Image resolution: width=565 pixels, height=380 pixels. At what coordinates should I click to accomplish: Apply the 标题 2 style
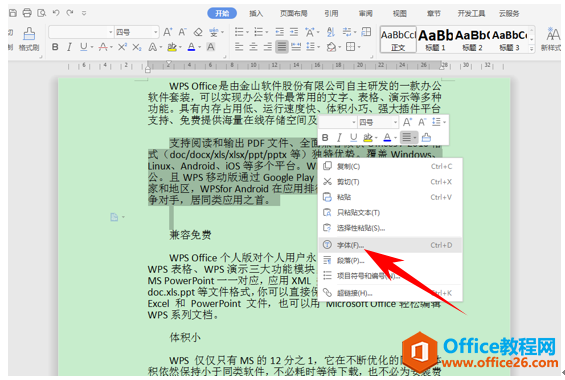point(472,39)
